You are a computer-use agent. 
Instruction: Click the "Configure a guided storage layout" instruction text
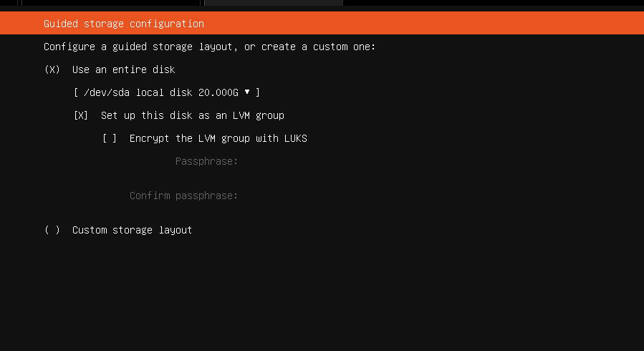click(x=209, y=47)
